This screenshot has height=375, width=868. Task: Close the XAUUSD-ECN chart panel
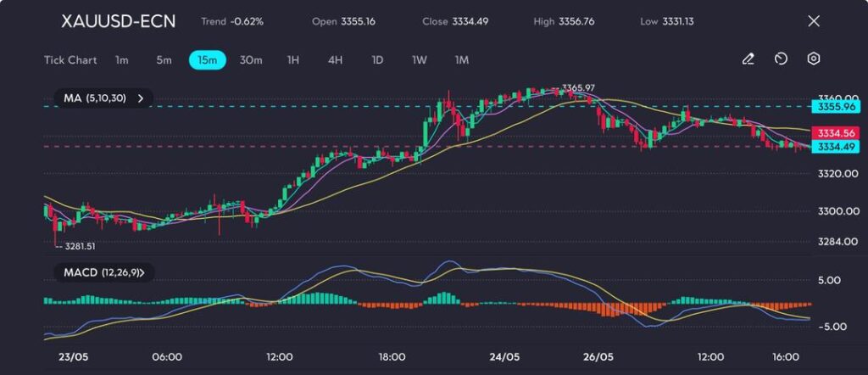coord(814,21)
